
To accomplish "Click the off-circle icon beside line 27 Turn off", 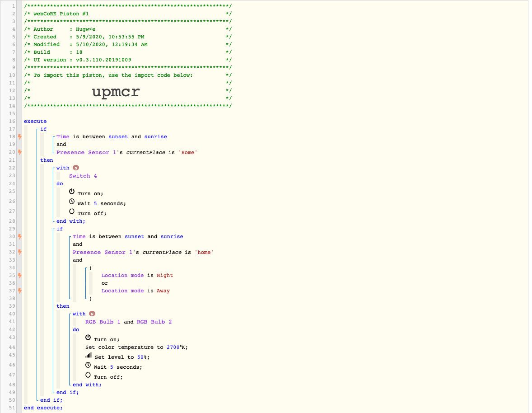I will coord(72,211).
